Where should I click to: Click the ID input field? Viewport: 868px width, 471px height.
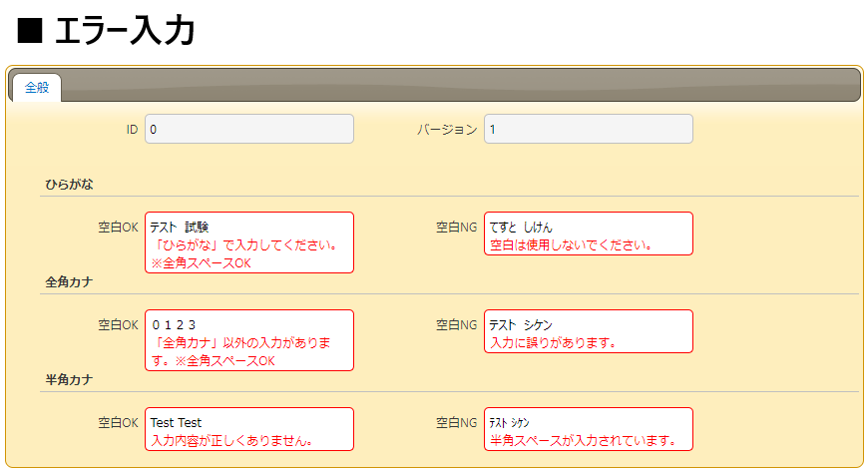click(x=249, y=129)
